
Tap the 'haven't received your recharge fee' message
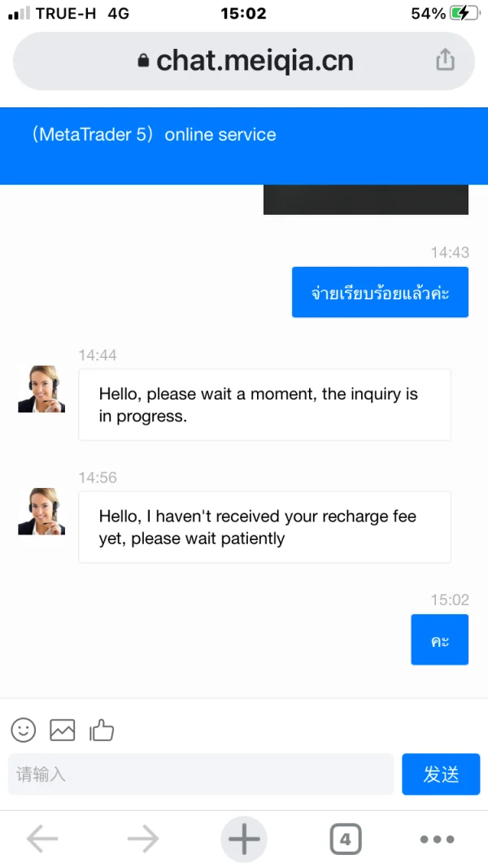coord(264,527)
